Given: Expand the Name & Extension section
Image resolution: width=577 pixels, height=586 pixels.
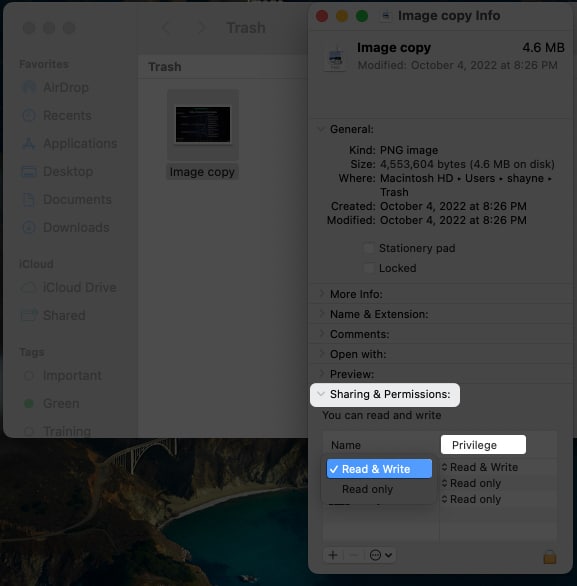Looking at the screenshot, I should (x=321, y=314).
